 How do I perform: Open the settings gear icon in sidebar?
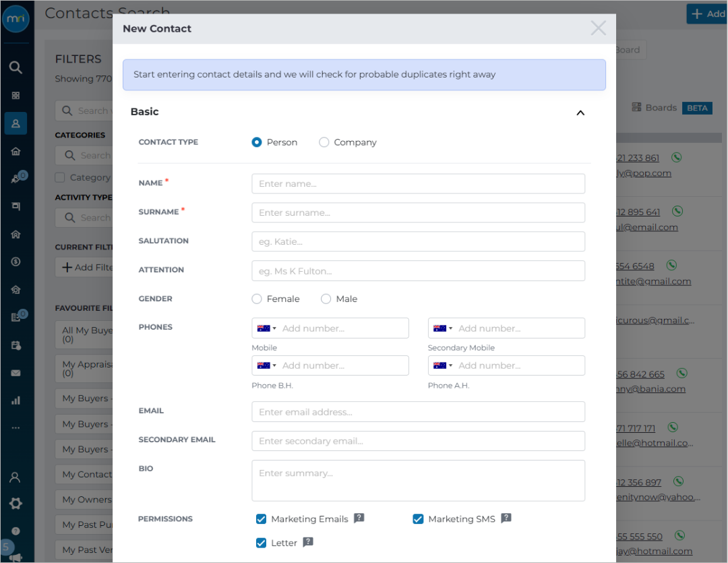16,504
